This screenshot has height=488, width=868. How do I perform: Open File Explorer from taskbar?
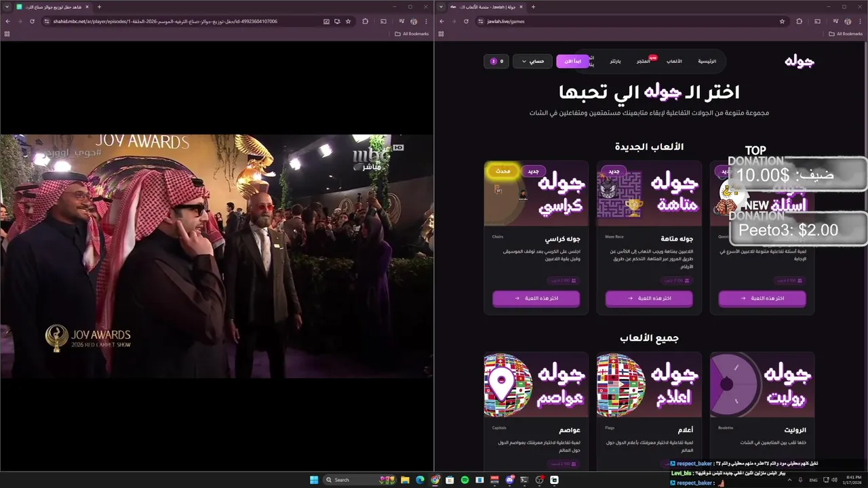(405, 480)
